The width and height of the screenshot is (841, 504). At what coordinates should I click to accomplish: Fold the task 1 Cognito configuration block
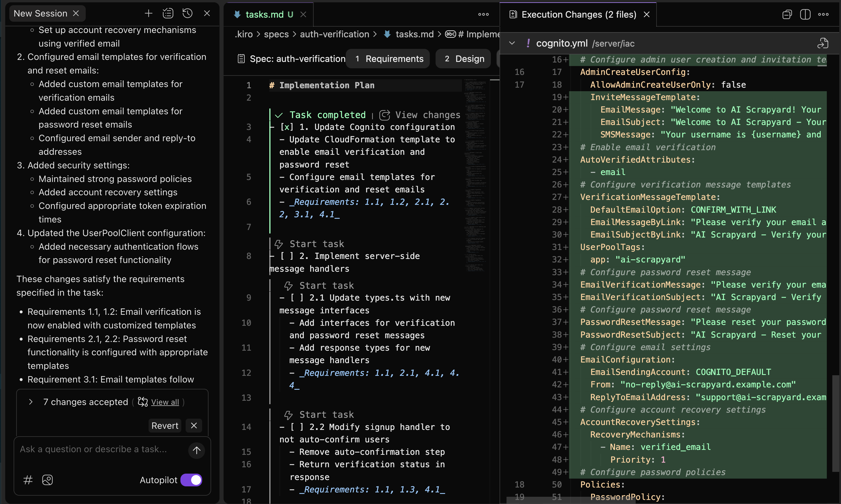271,127
